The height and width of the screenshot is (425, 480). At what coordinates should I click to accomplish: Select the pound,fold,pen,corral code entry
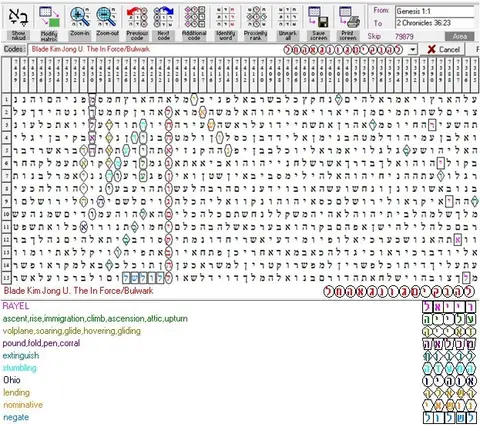41,343
